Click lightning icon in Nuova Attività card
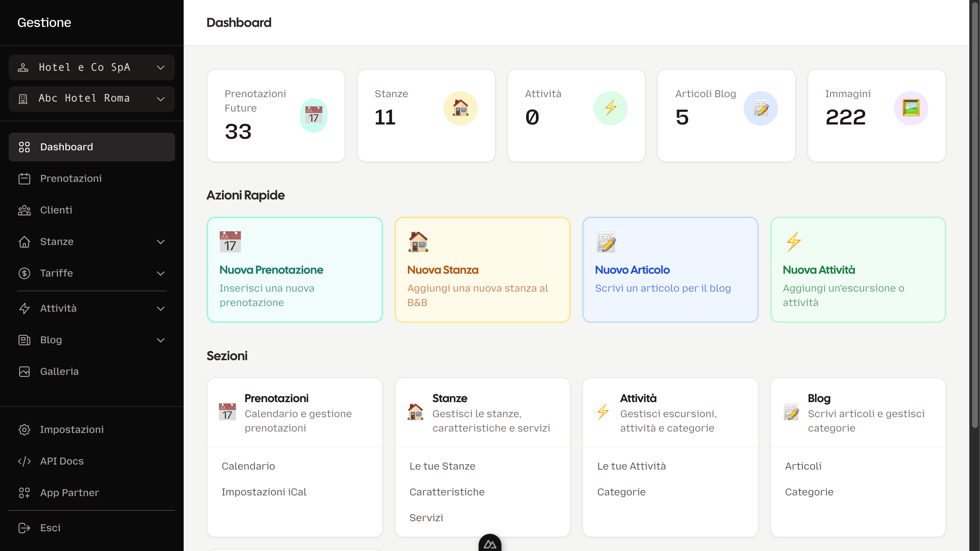 click(x=794, y=242)
